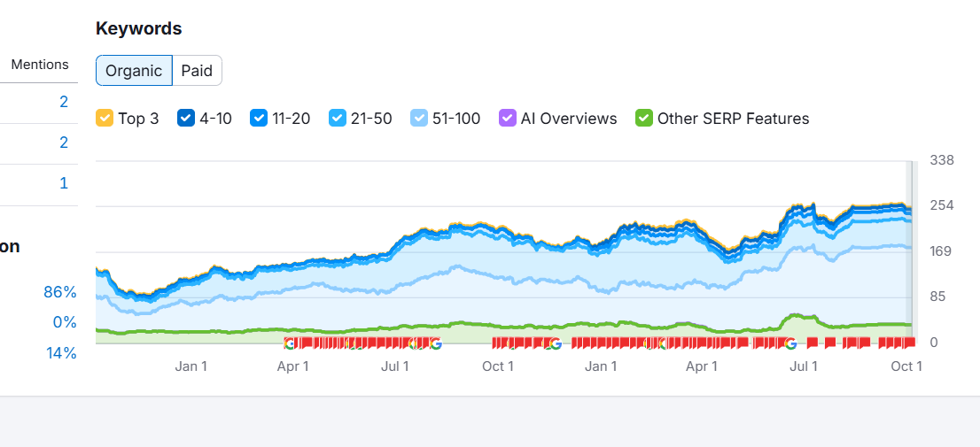
Task: Switch to the Organic keywords tab
Action: (x=134, y=71)
